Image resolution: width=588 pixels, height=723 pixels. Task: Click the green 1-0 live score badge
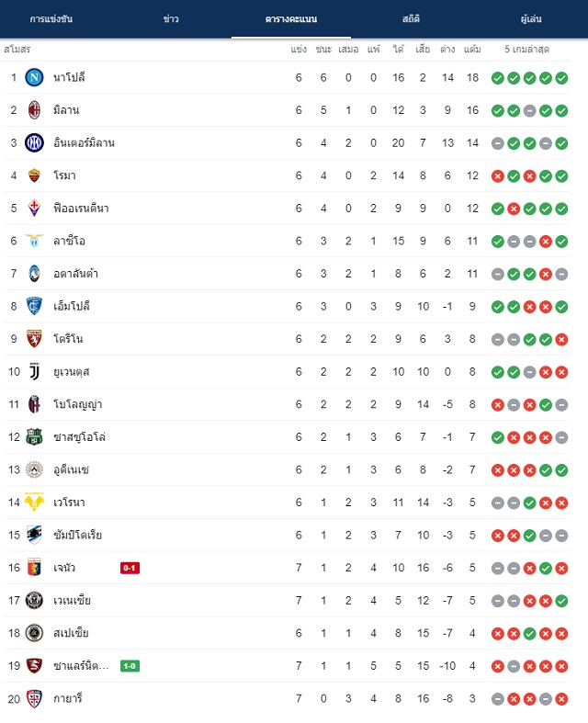pyautogui.click(x=130, y=666)
